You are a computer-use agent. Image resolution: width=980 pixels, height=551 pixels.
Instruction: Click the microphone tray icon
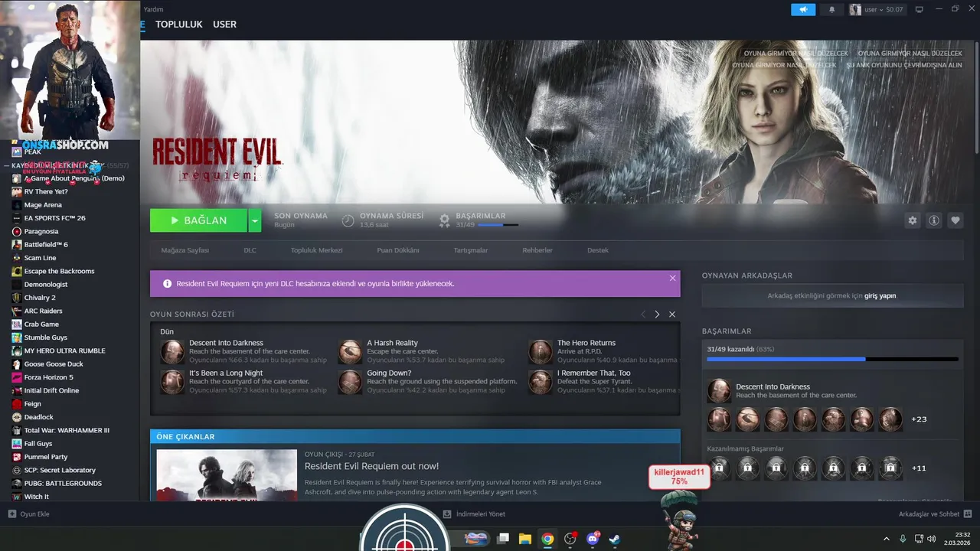[x=903, y=539]
